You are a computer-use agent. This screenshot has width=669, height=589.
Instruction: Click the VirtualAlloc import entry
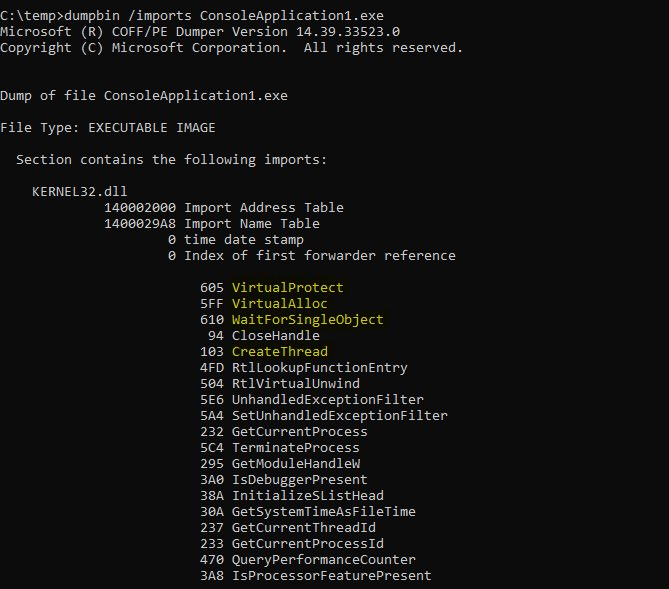coord(279,304)
